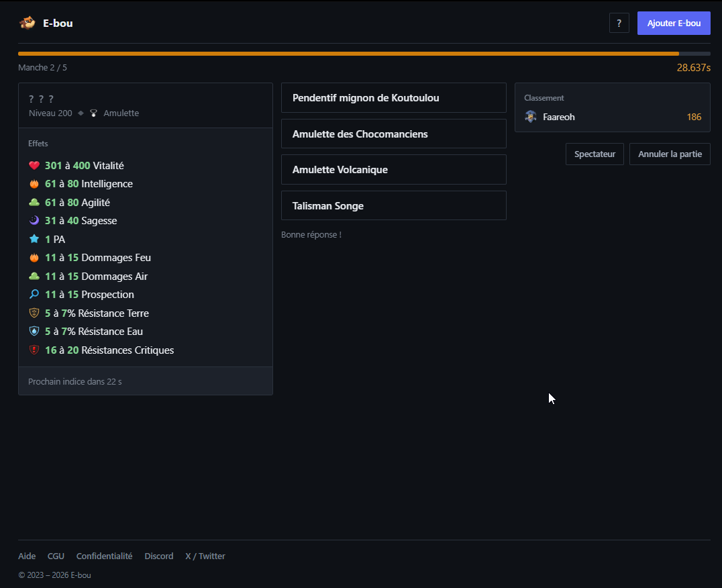Choose answer Amulette des Chocomanciens
Screen dimensions: 722x588
[394, 134]
